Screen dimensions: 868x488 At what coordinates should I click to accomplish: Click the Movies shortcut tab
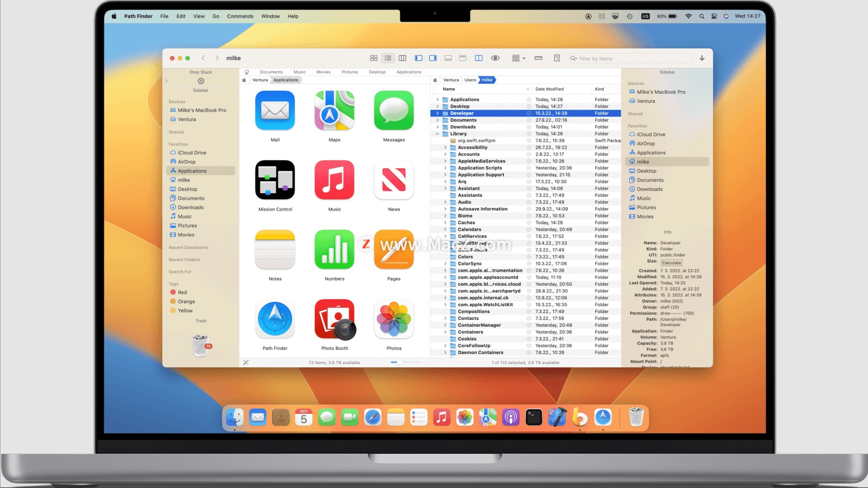point(323,72)
